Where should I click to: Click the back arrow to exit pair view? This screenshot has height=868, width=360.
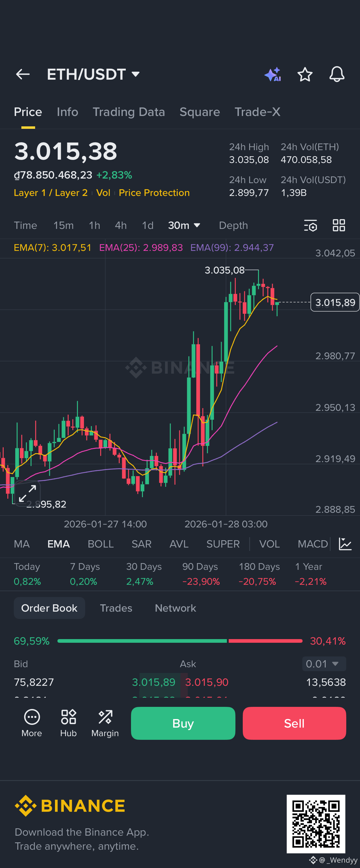click(x=23, y=74)
